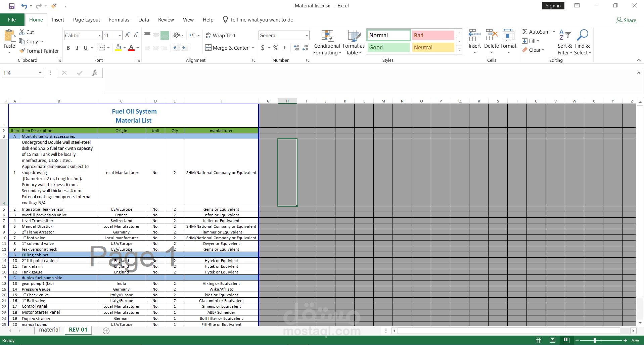The width and height of the screenshot is (644, 345).
Task: Open Format as Table gallery
Action: point(354,42)
